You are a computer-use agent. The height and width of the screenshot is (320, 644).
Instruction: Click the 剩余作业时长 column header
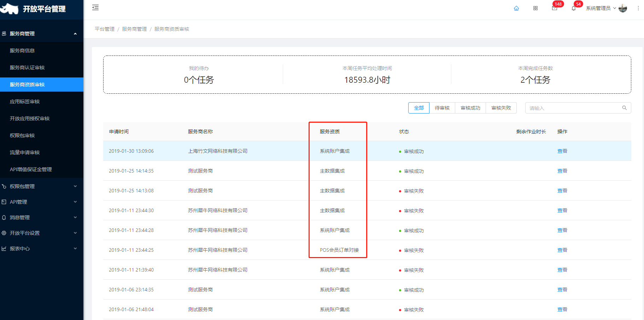531,132
